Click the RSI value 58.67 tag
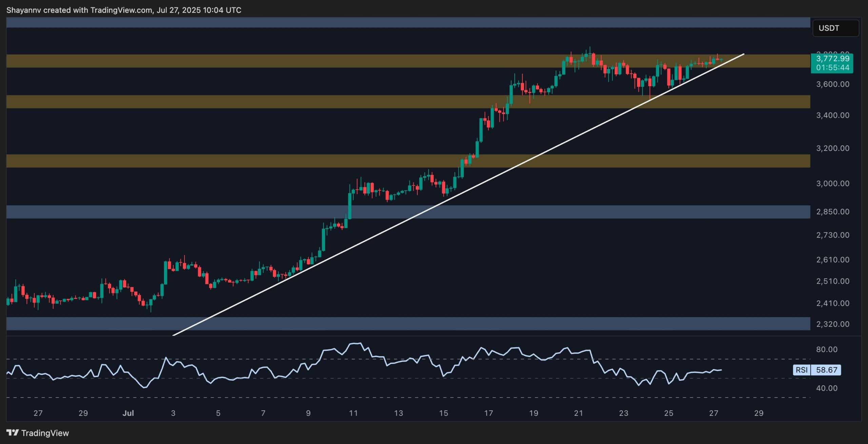The height and width of the screenshot is (444, 868). [x=826, y=370]
